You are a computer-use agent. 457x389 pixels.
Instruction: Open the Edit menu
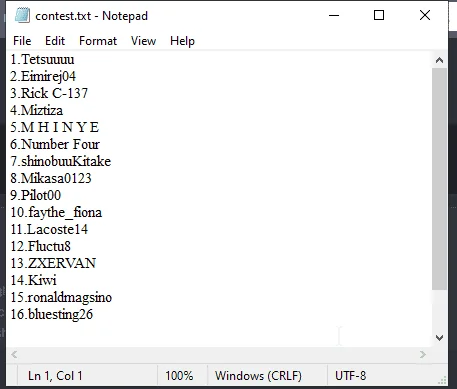pos(55,41)
